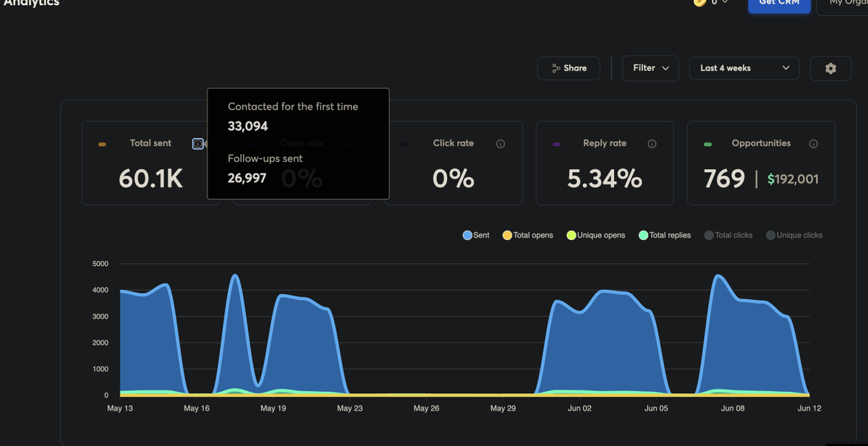This screenshot has width=868, height=446.
Task: Click the May 23 axis label
Action: click(349, 408)
